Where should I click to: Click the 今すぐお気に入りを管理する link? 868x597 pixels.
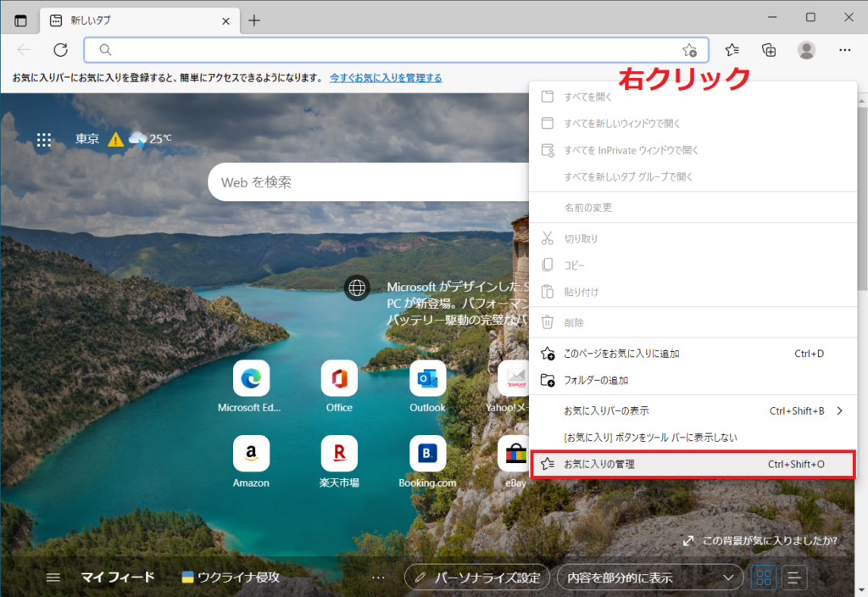pyautogui.click(x=386, y=77)
